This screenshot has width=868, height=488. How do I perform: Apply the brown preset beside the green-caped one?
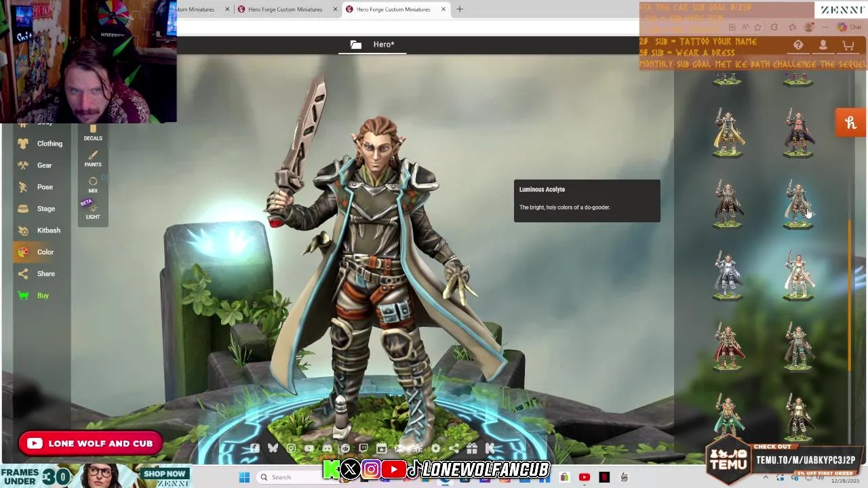(x=798, y=418)
